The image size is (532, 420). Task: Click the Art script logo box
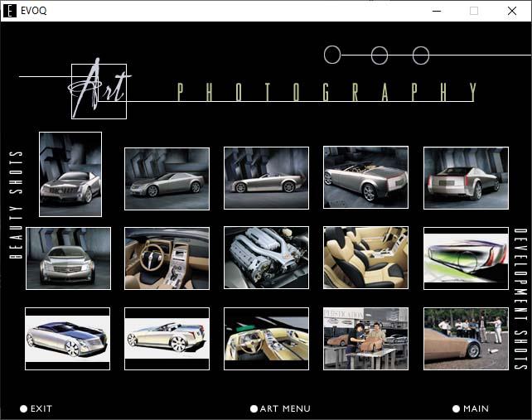click(99, 91)
